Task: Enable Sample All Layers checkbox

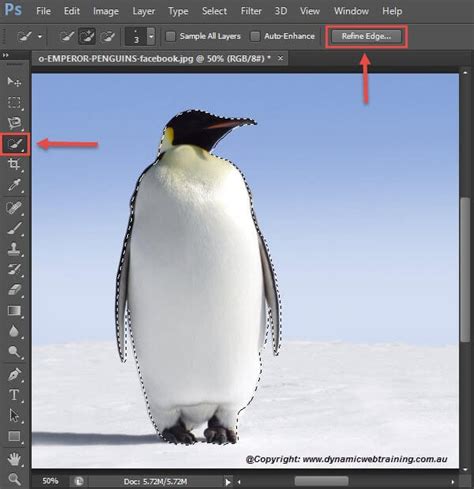Action: (170, 36)
